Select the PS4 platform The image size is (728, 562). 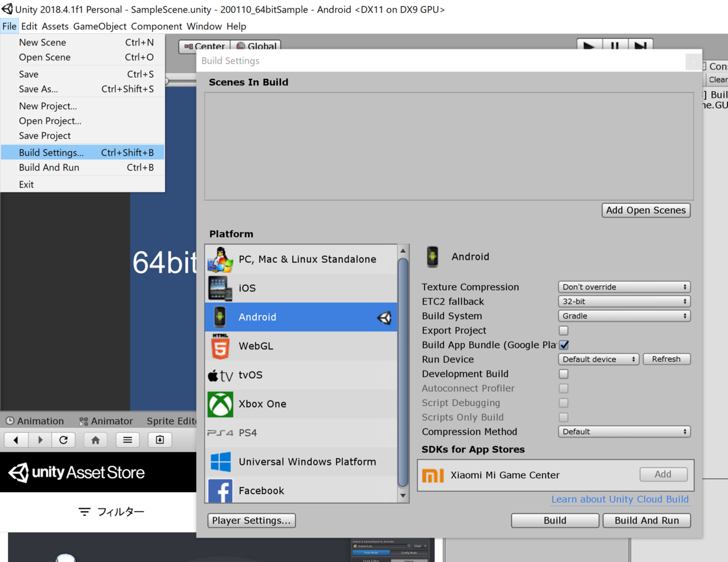[301, 433]
